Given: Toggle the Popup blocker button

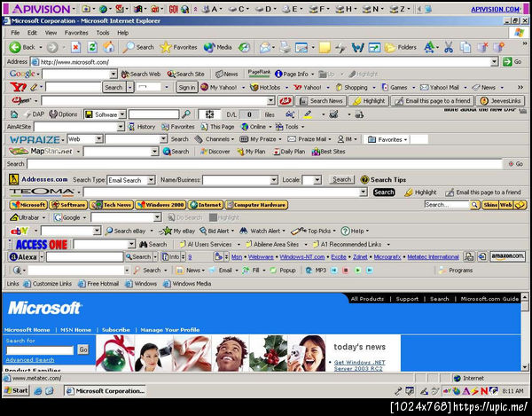Looking at the screenshot, I should 283,271.
